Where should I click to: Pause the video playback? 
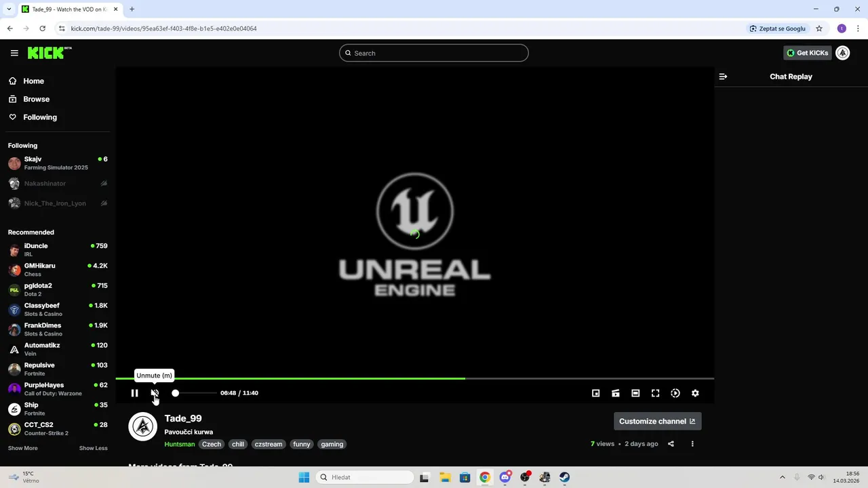[x=134, y=393]
